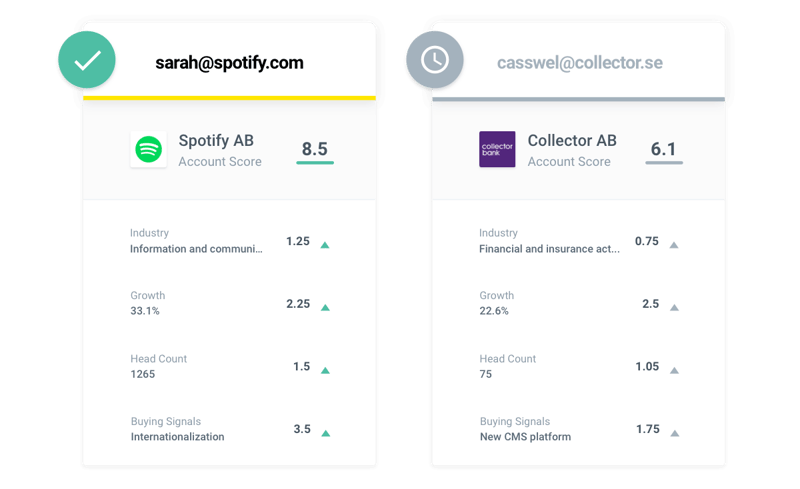The height and width of the screenshot is (489, 800).
Task: Click green arrow next to Internationalization score 3.5
Action: [325, 433]
